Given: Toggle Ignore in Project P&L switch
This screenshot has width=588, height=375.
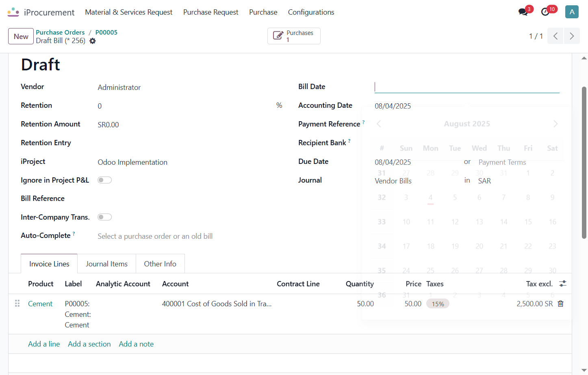Looking at the screenshot, I should point(104,180).
